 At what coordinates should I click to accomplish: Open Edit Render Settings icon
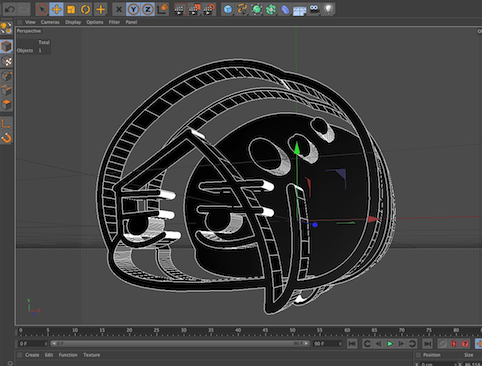(x=209, y=9)
